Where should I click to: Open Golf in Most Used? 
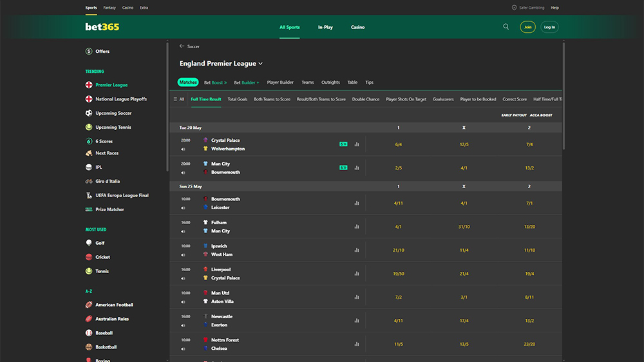click(x=100, y=243)
